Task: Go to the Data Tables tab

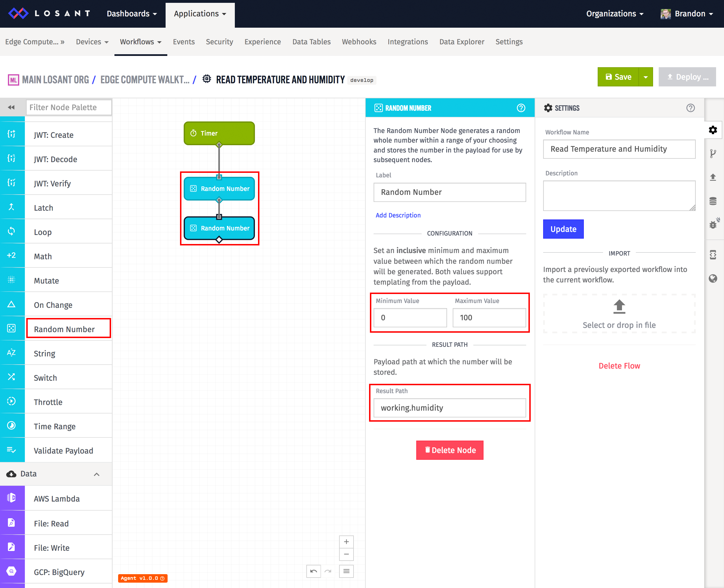Action: pyautogui.click(x=311, y=42)
